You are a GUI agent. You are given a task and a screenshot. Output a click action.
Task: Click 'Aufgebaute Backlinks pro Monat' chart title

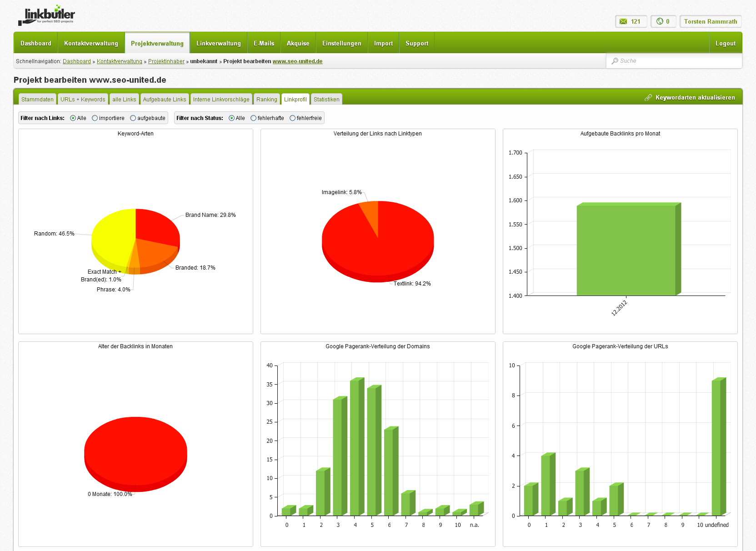coord(620,134)
